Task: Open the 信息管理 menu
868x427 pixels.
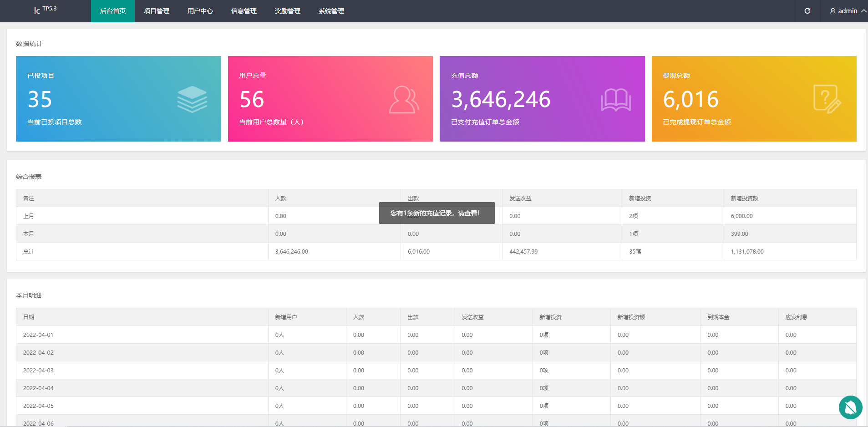Action: (x=244, y=11)
